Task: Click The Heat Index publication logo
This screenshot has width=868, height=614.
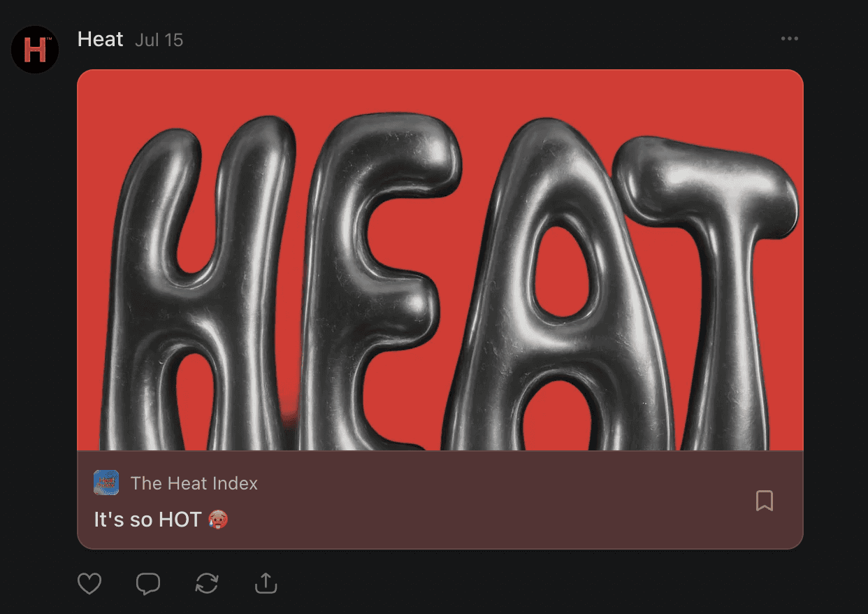Action: click(106, 483)
